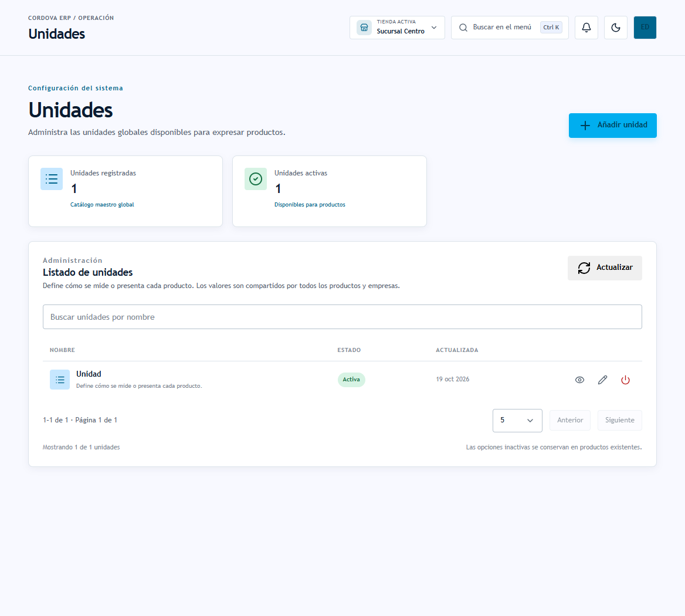Click the Añadir unidad button

[x=612, y=126]
